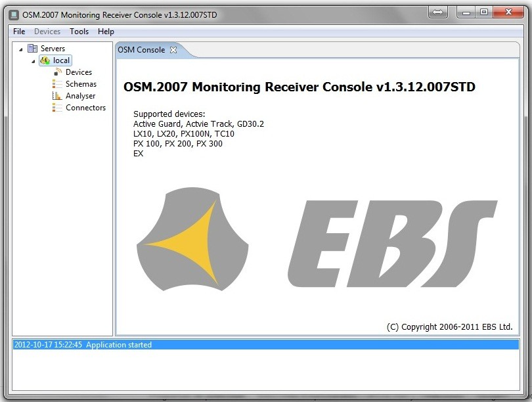Viewport: 532px width, 402px height.
Task: Click the 'LX10, LX20, PX100N, TC10' line
Action: coord(183,133)
